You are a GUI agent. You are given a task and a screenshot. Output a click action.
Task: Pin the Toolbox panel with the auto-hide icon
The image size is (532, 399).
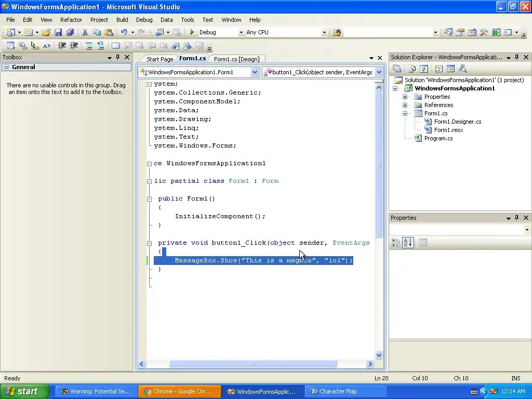point(118,57)
